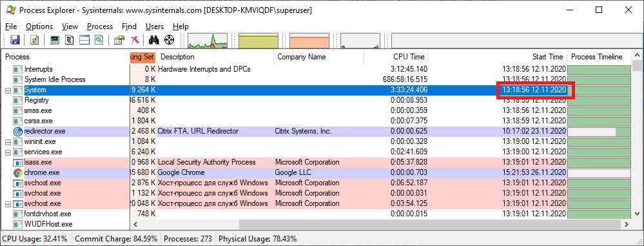
Task: Click the Citrix icon beside redirector.exe
Action: pyautogui.click(x=17, y=131)
